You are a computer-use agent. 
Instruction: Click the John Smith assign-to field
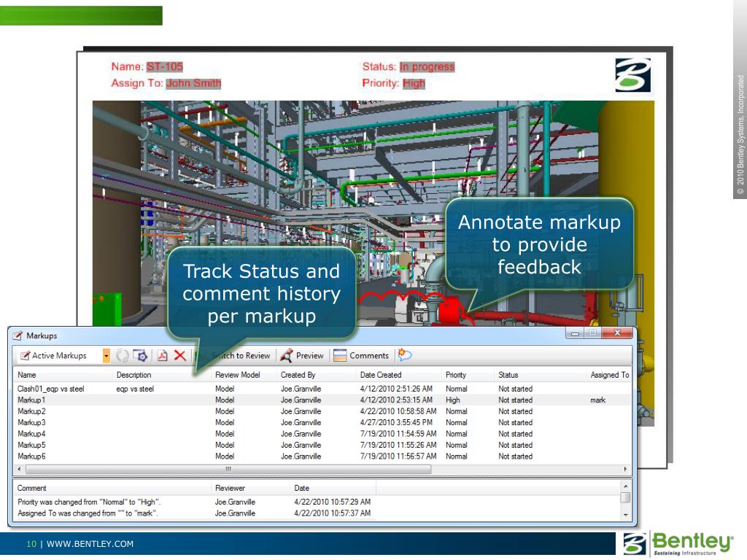(193, 83)
